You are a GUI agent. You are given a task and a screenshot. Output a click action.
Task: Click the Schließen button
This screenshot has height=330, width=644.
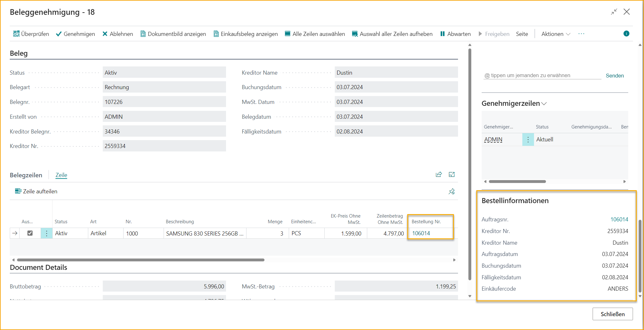tap(612, 314)
